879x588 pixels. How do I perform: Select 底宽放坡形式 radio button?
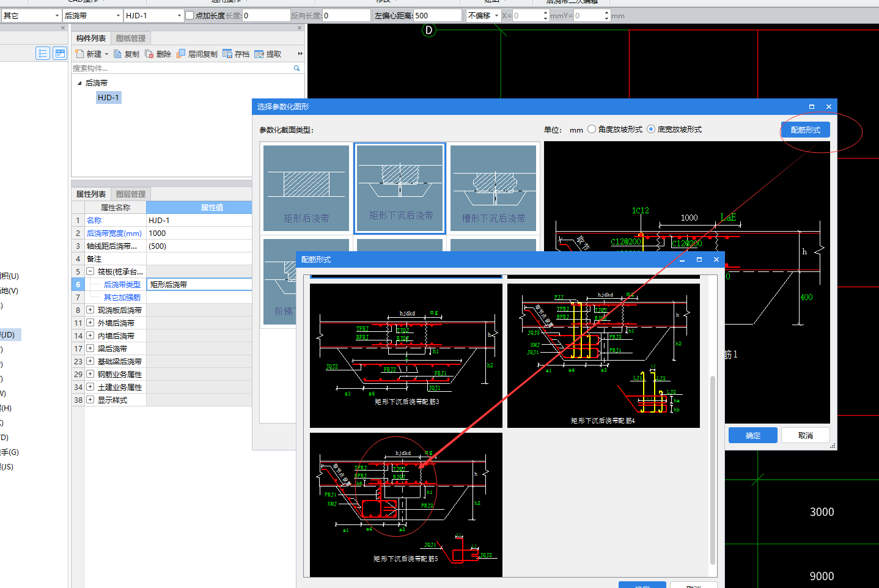click(651, 129)
